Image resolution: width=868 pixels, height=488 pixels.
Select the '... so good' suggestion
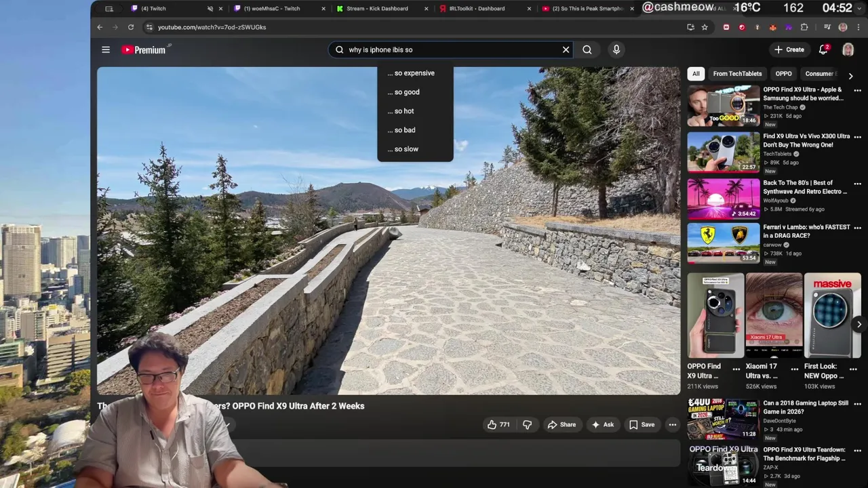pyautogui.click(x=415, y=92)
